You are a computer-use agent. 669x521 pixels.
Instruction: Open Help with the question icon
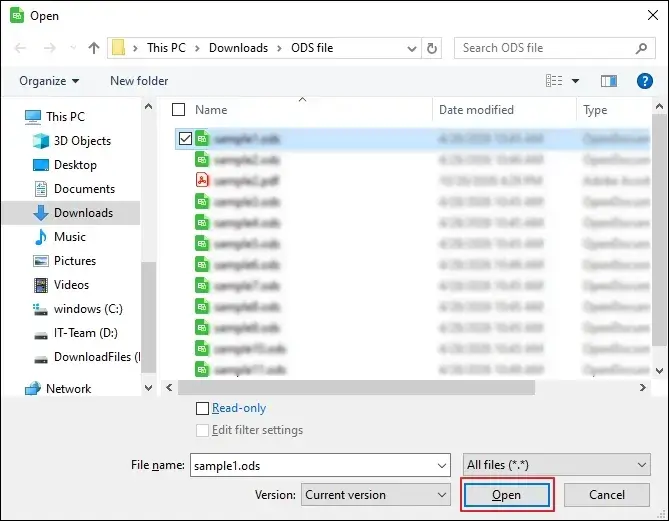(645, 81)
